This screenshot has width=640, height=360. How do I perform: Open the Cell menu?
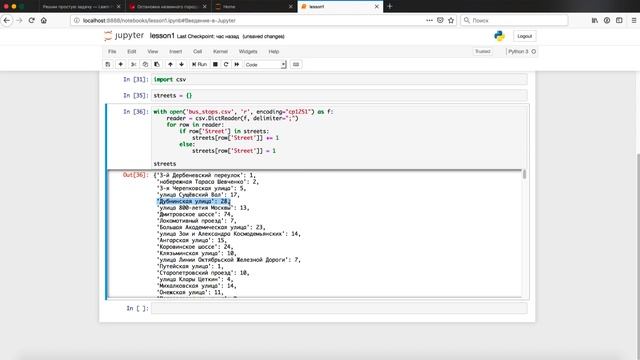click(x=198, y=51)
